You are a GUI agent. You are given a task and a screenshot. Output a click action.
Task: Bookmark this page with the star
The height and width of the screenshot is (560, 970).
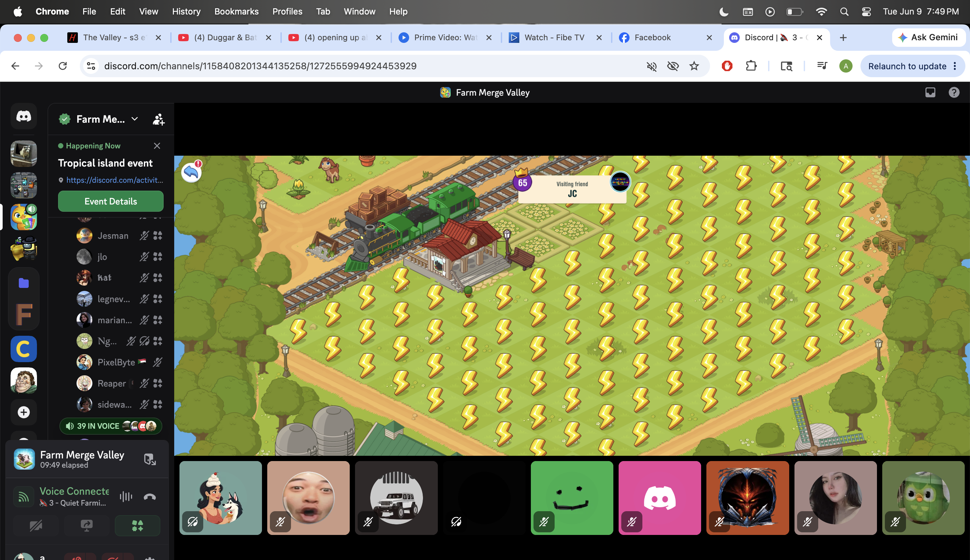(x=694, y=66)
